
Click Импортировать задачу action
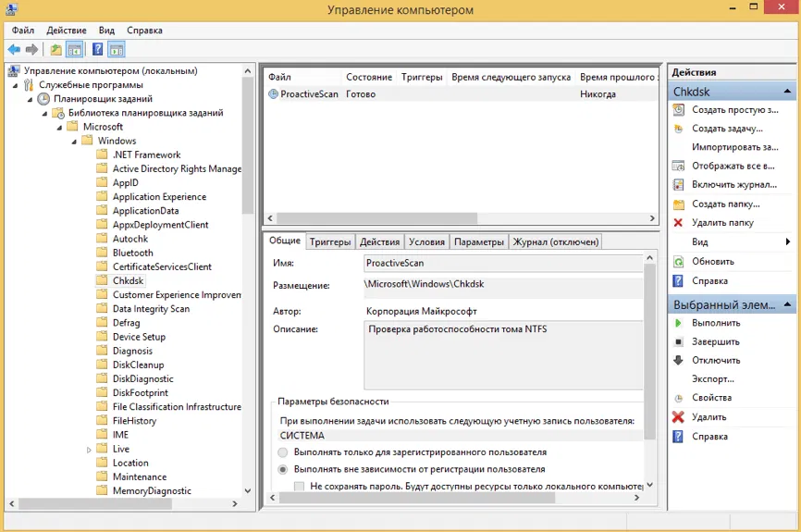[x=735, y=147]
